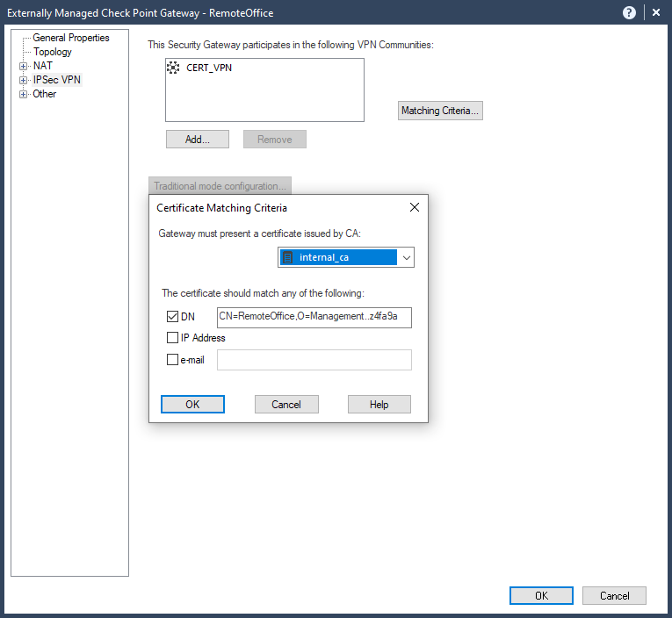Enable the e-mail checkbox
Screen dimensions: 672x618
pos(172,359)
